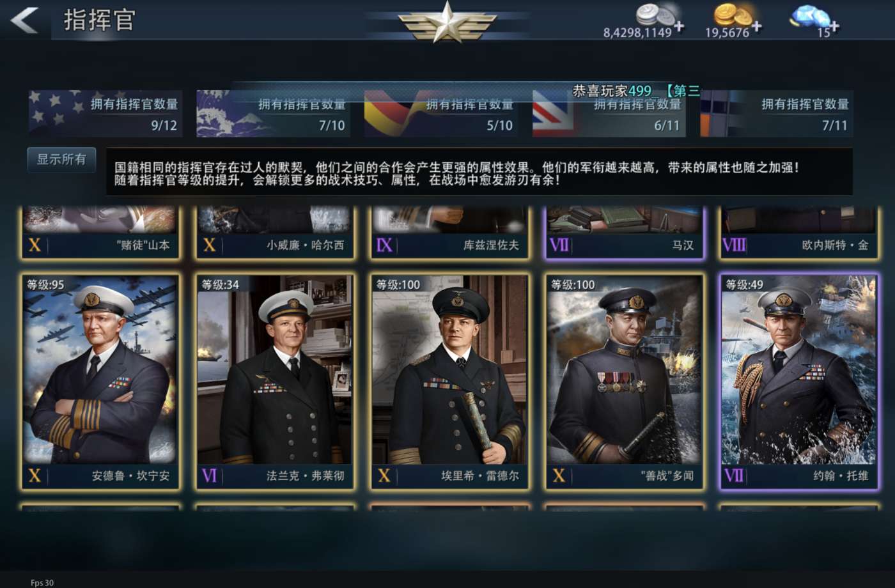Go back using the arrow icon
The height and width of the screenshot is (588, 895).
24,20
